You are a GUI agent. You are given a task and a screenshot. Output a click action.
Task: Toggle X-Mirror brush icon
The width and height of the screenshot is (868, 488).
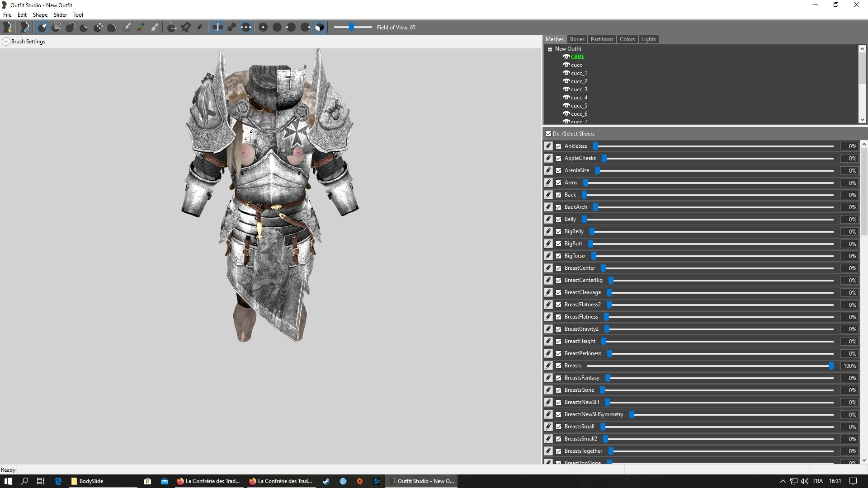pos(217,28)
